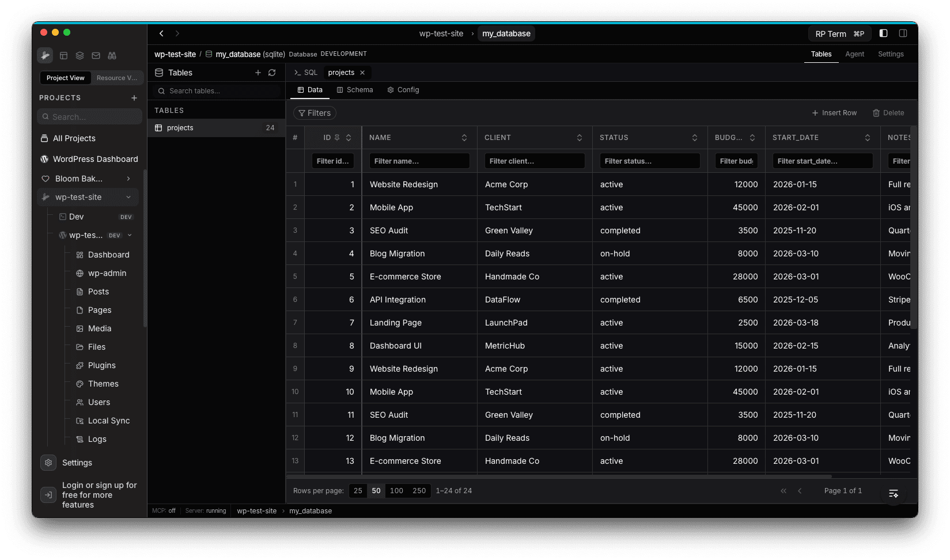Image resolution: width=950 pixels, height=560 pixels.
Task: Click the view options icon beside Page 1 of 1
Action: (x=894, y=493)
